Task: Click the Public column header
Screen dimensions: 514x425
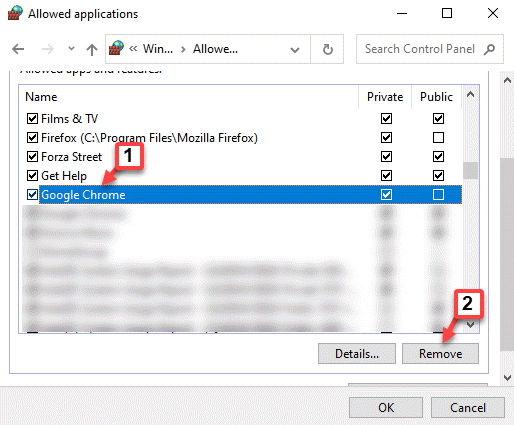Action: [x=436, y=97]
